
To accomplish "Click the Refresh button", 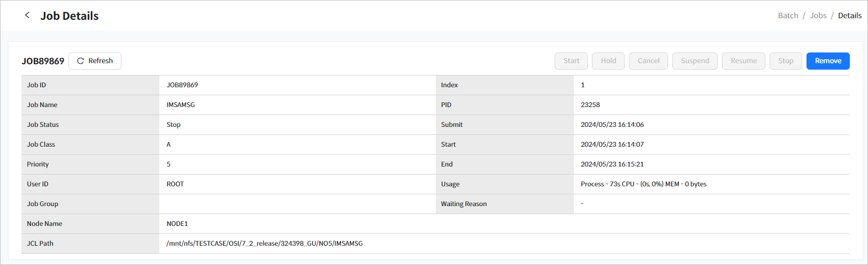I will pos(95,61).
